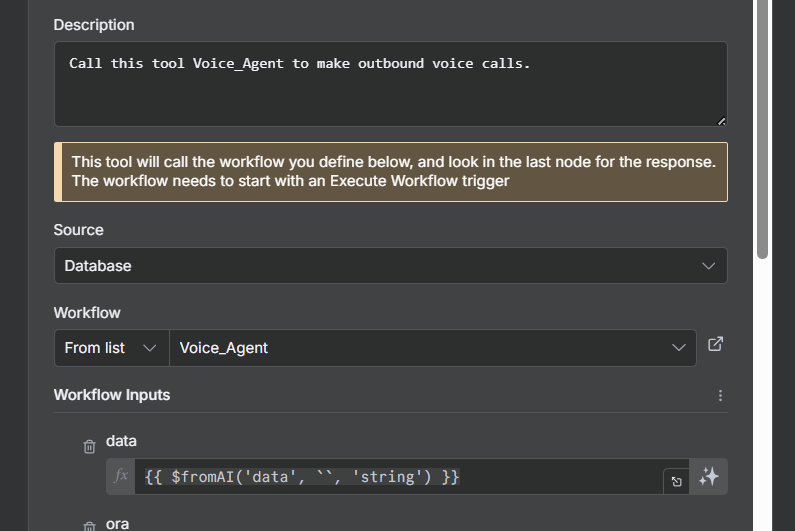Screen dimensions: 795x531
Task: Click the Execute Workflow trigger notice
Action: coord(390,172)
